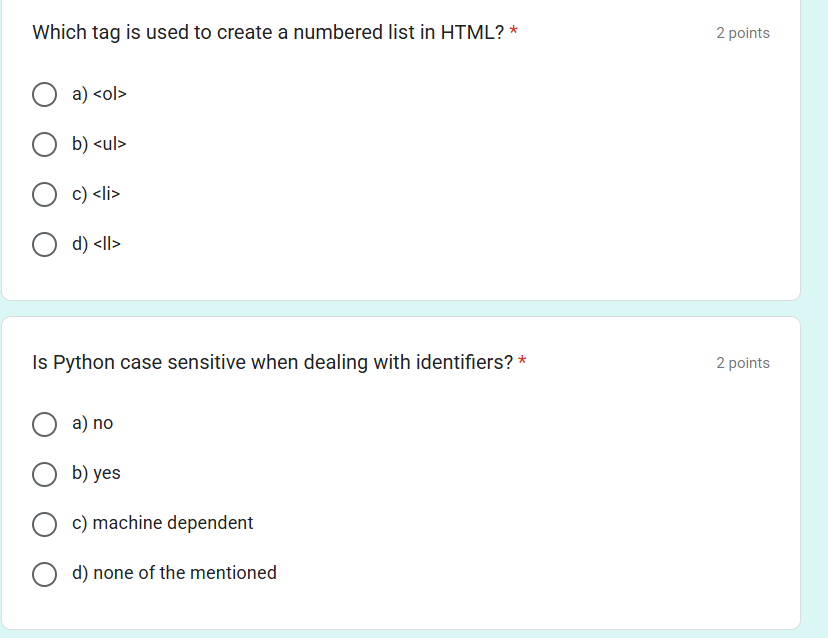The height and width of the screenshot is (638, 828).
Task: Click the 'a) <ol>' option label text
Action: point(99,94)
